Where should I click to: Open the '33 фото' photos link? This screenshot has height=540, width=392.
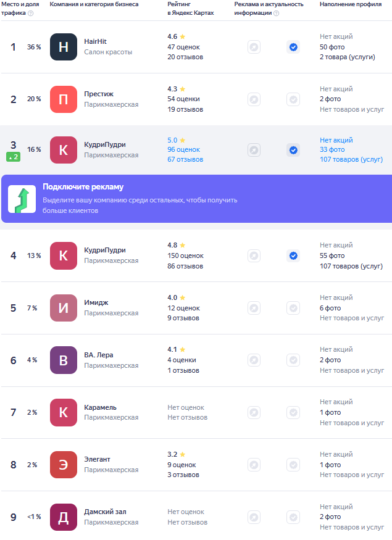click(x=332, y=149)
